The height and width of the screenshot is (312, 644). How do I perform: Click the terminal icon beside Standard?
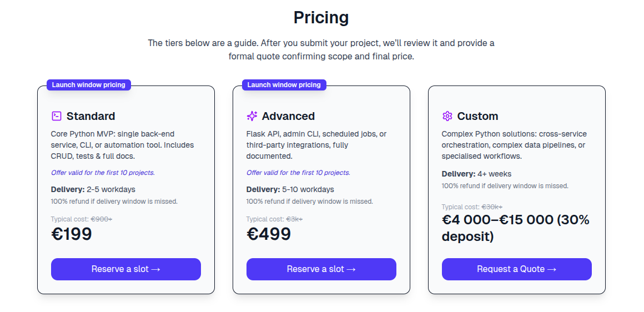click(56, 116)
